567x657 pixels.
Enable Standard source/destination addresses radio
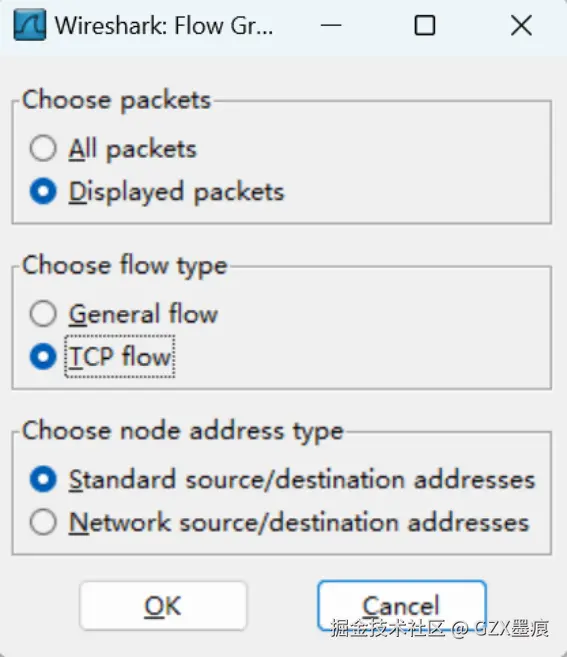pyautogui.click(x=43, y=479)
